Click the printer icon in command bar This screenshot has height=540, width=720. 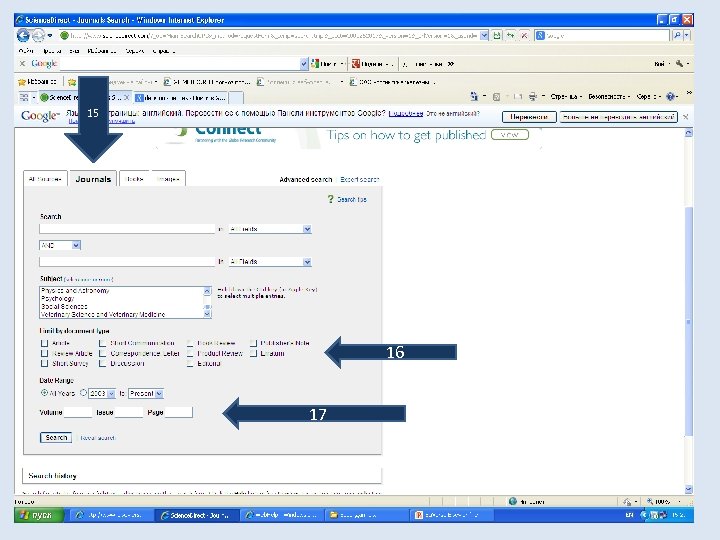click(532, 96)
